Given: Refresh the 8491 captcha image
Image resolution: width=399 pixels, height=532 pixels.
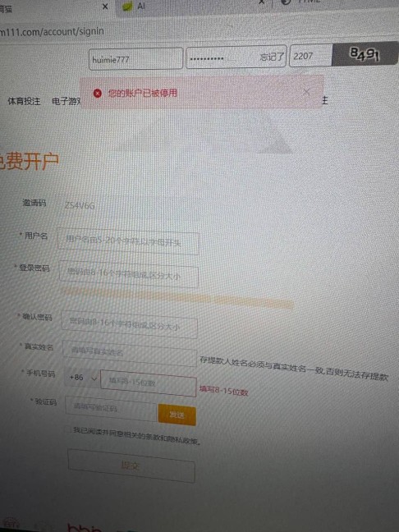Looking at the screenshot, I should (365, 53).
